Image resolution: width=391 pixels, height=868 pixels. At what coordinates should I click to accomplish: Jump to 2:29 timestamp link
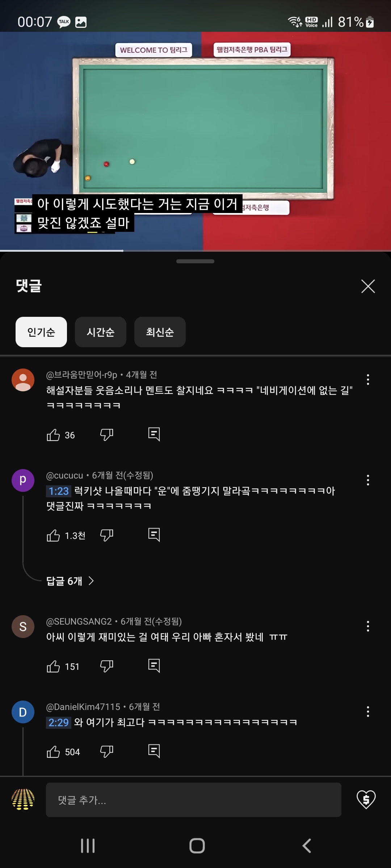(x=59, y=723)
